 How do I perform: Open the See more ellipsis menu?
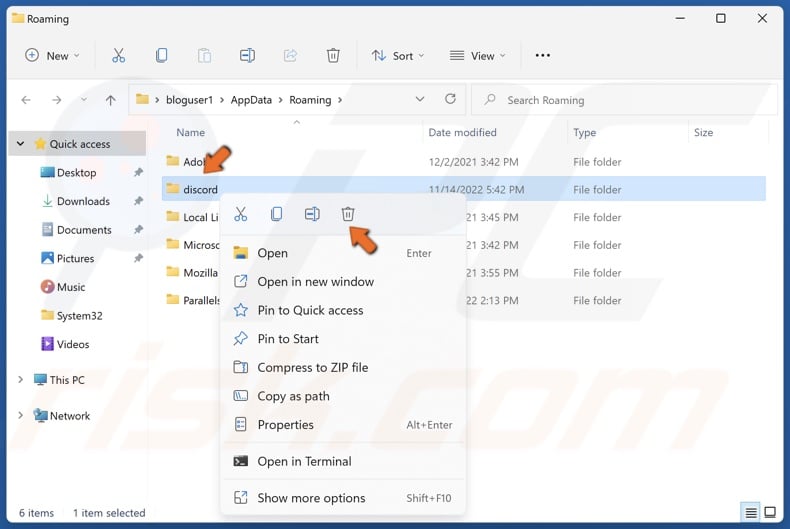543,55
